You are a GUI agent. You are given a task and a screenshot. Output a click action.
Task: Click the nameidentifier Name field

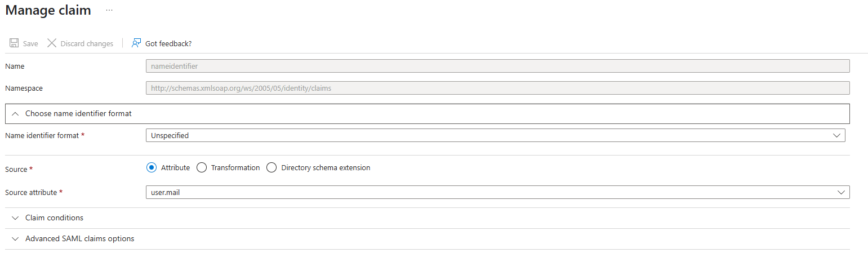498,66
